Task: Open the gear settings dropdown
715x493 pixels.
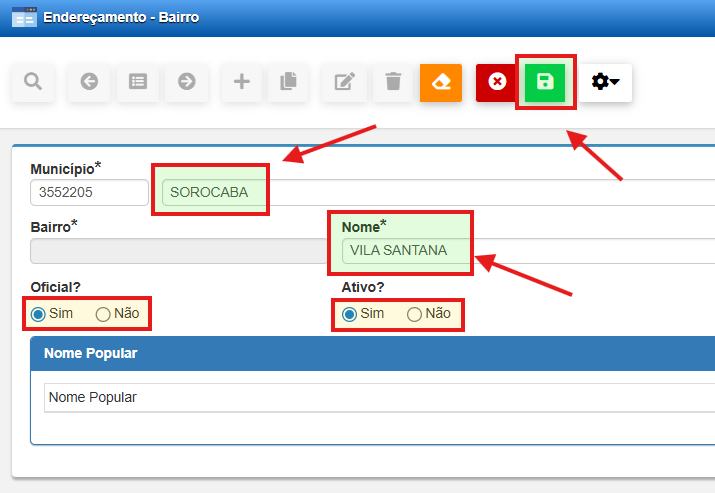Action: tap(605, 82)
